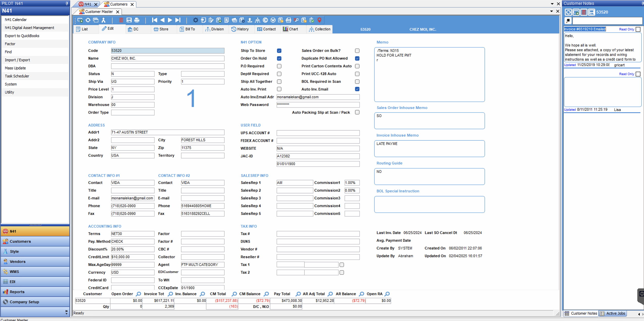Open the top document tabs dropdown arrow
644x321 pixels.
tap(552, 4)
